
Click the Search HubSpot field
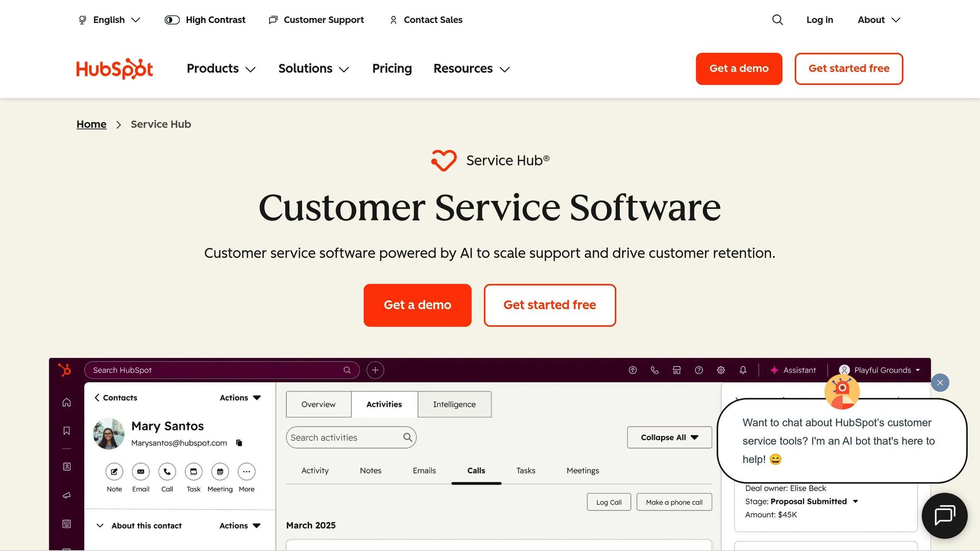tap(222, 370)
